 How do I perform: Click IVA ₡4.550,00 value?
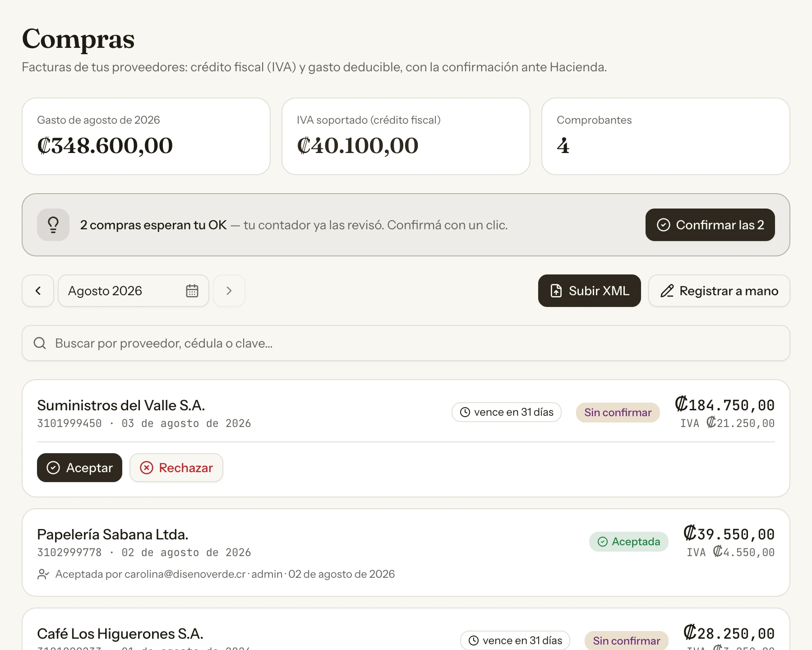tap(731, 552)
